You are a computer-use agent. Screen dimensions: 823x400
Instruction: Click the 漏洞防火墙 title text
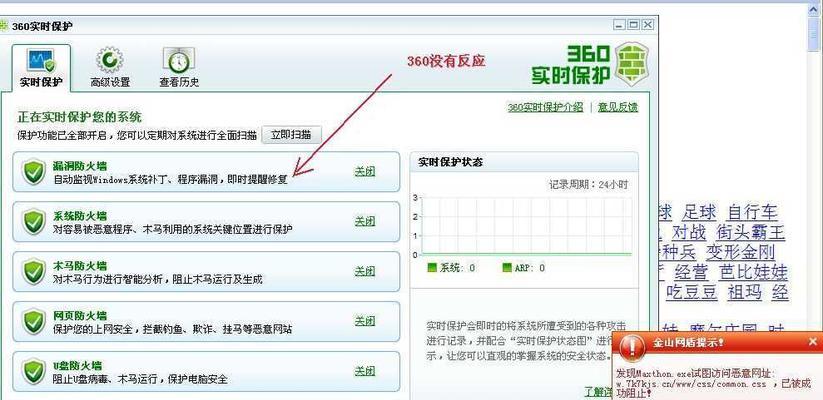80,166
